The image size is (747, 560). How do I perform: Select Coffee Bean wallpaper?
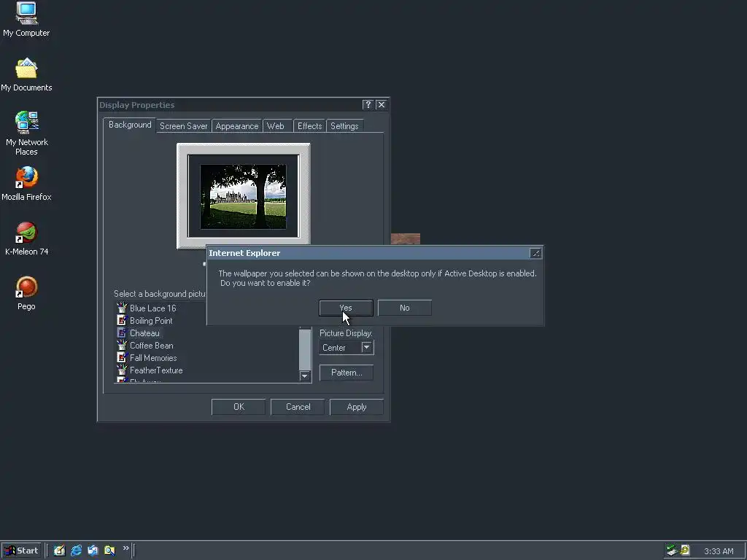(151, 345)
